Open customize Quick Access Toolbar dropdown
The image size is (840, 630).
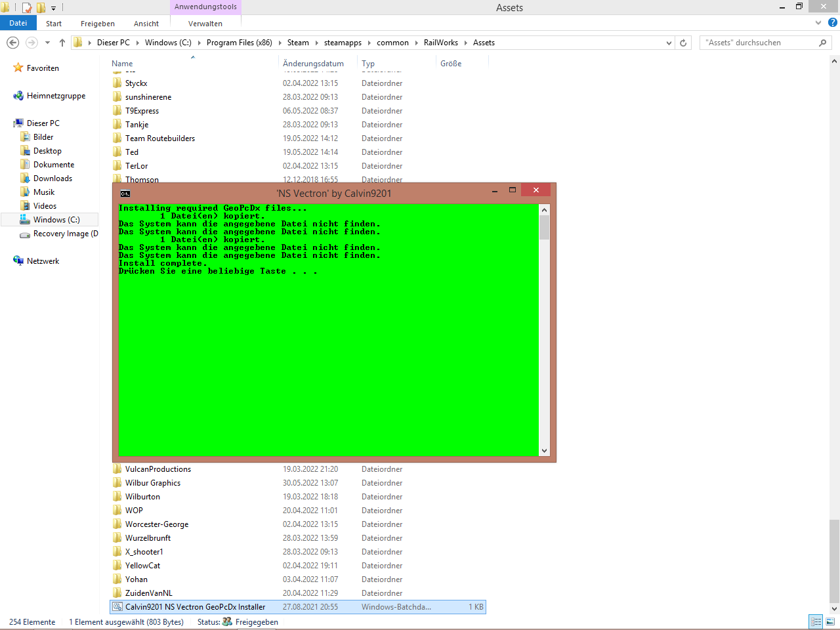53,8
